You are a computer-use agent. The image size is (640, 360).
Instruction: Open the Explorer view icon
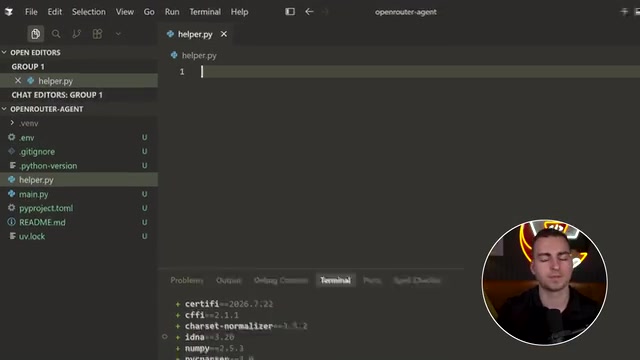(36, 34)
